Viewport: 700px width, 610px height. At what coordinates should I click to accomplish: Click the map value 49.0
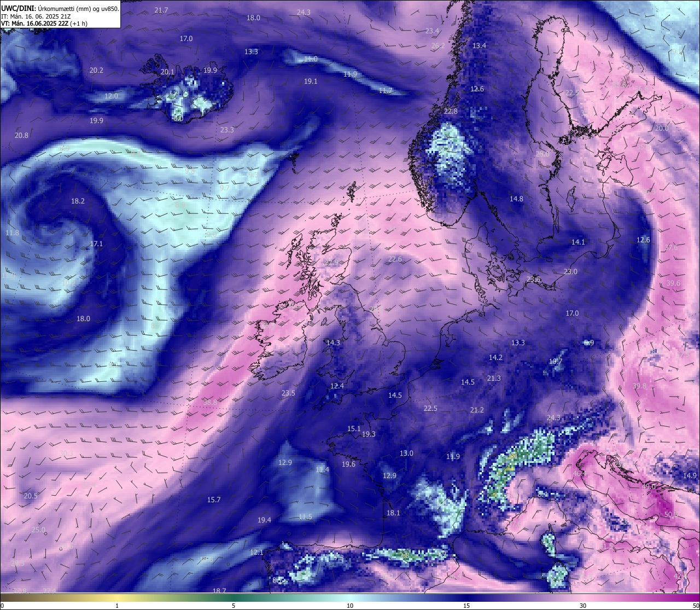click(649, 486)
